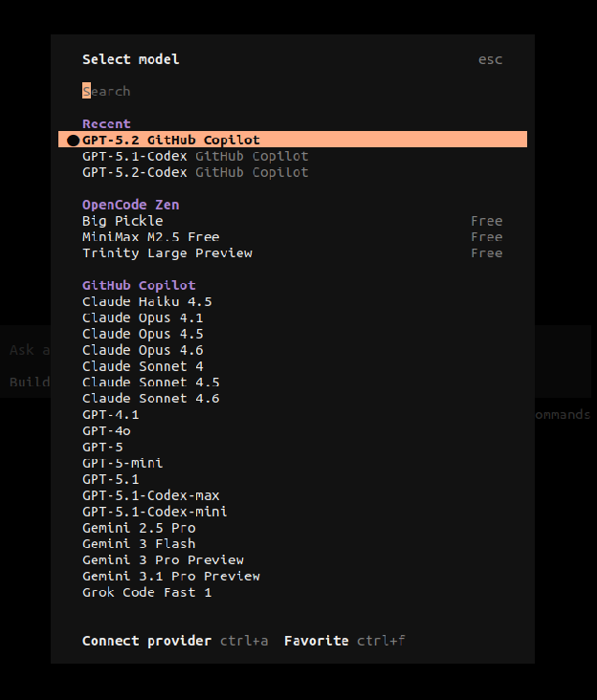
Task: Select the highlighted GPT-5.2 GitHub Copilot entry
Action: click(170, 140)
